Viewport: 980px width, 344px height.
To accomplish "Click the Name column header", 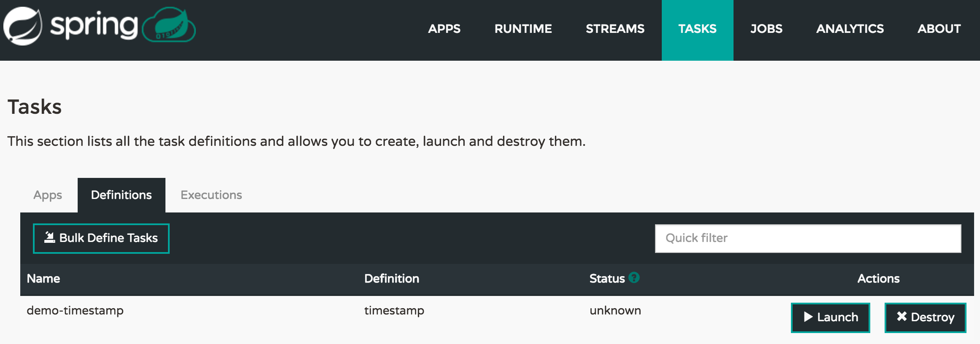I will [43, 279].
